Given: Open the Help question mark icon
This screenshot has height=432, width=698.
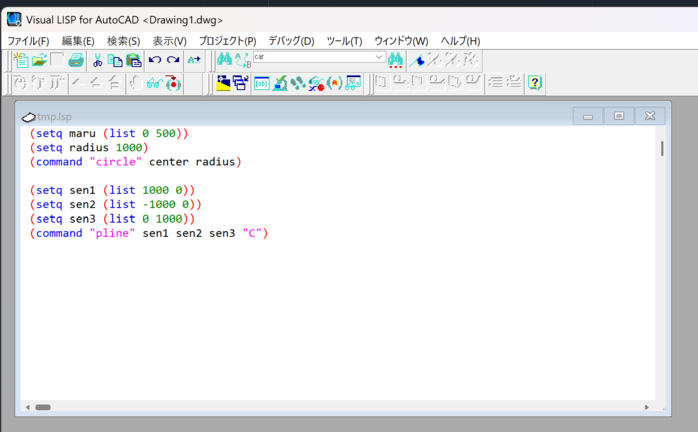Looking at the screenshot, I should tap(535, 84).
